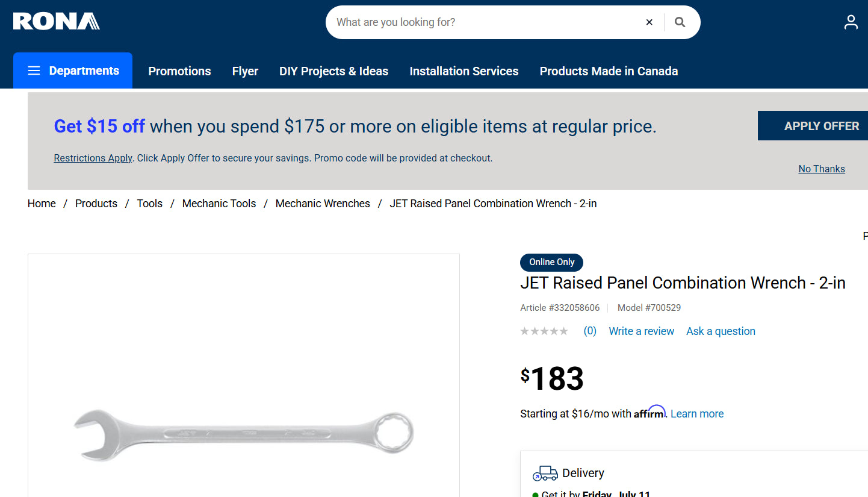Open DIY Projects & Ideas
868x497 pixels.
coord(333,71)
